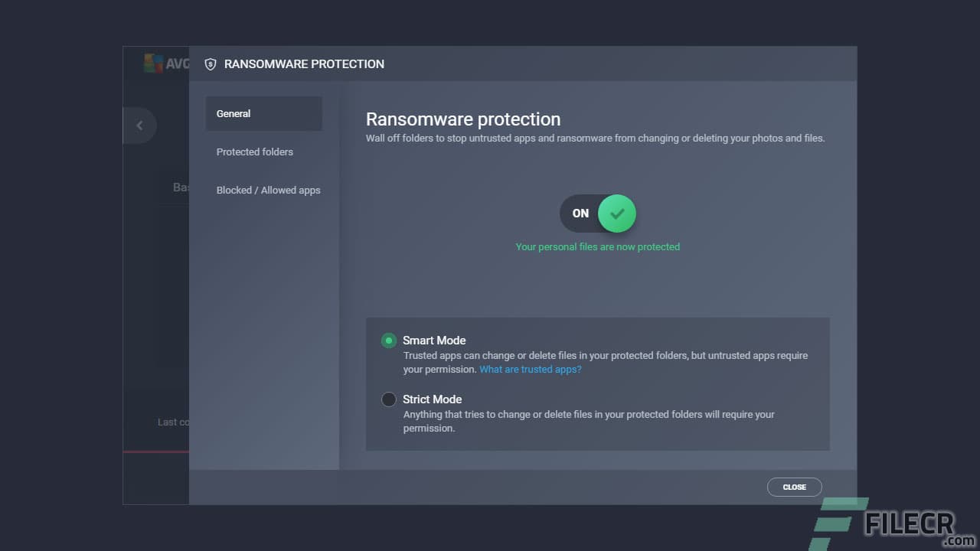Switch to the General tab
Image resolution: width=980 pixels, height=551 pixels.
click(234, 113)
